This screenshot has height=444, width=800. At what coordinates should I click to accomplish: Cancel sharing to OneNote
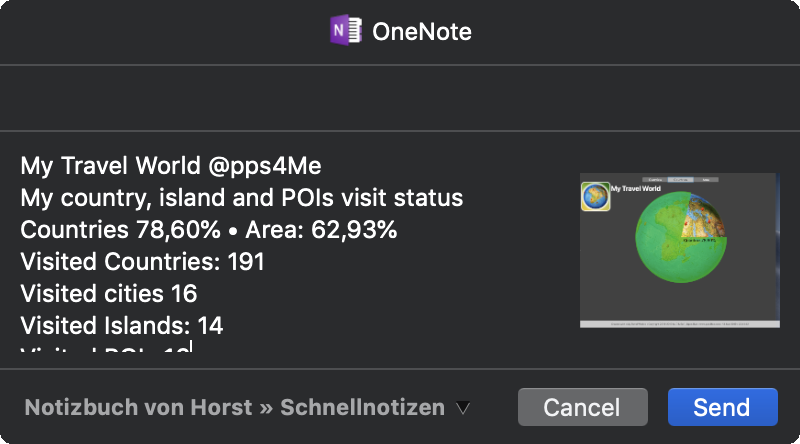tap(583, 407)
